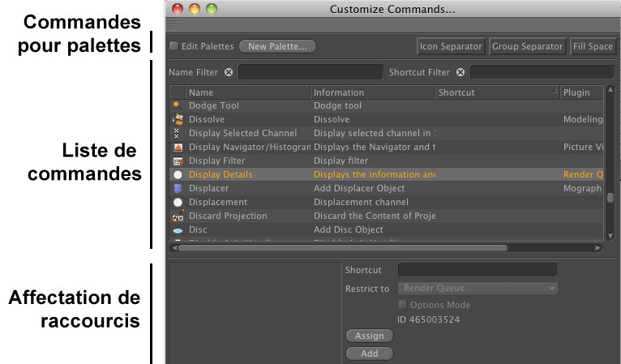
Task: Sort commands by Name column header
Action: [x=247, y=92]
